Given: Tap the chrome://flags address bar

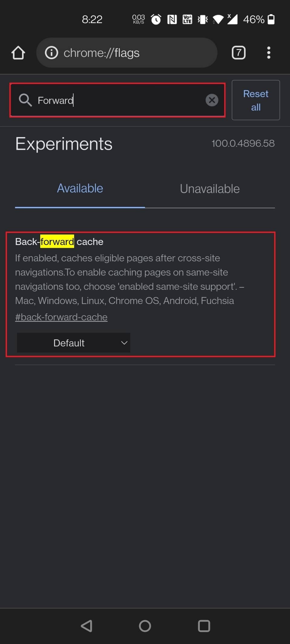Looking at the screenshot, I should coord(127,53).
